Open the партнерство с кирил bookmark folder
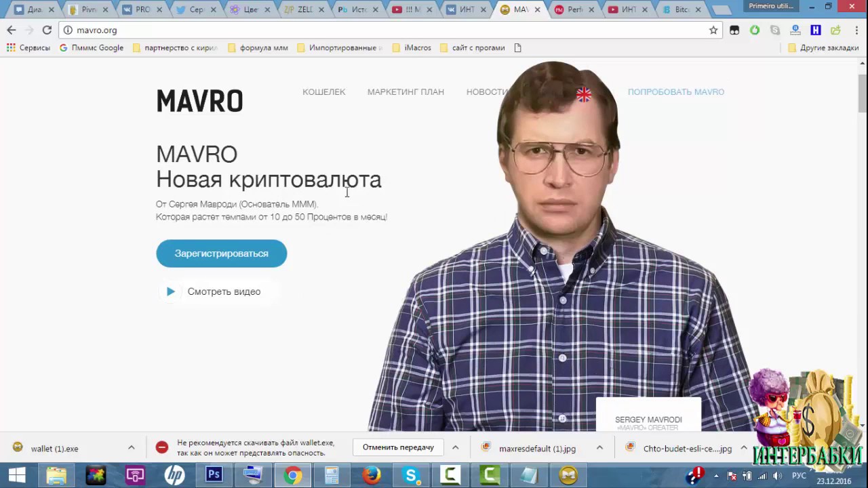The height and width of the screenshot is (488, 868). click(175, 47)
